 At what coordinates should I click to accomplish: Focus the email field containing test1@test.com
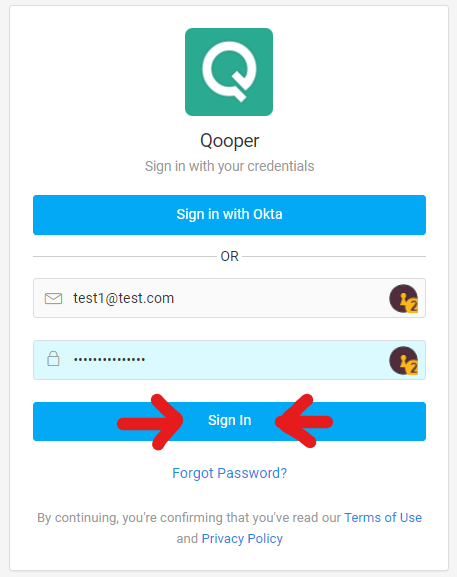point(230,298)
